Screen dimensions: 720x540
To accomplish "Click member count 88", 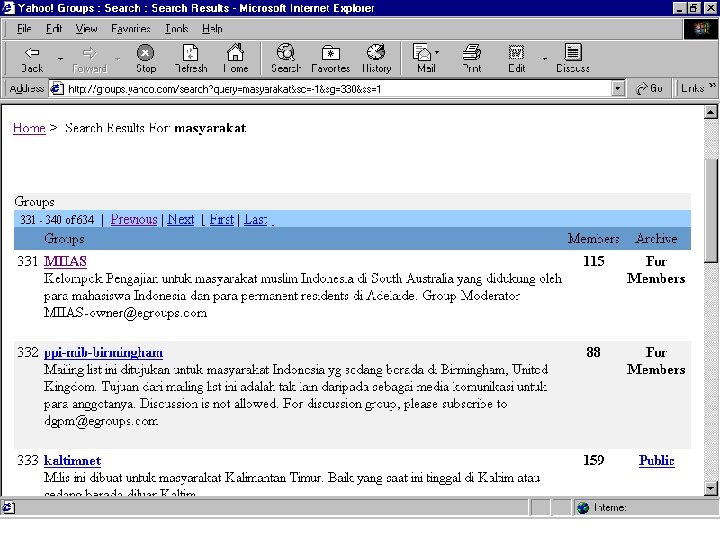I will (593, 352).
